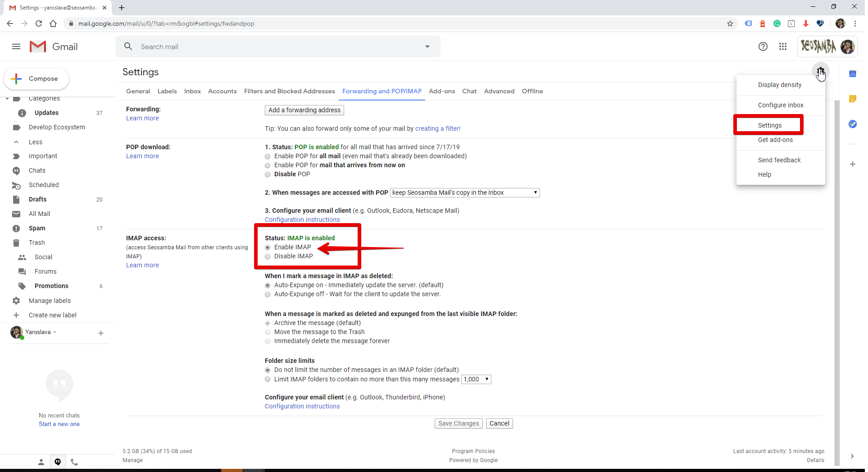
Task: Select Enable POP for all mail
Action: (x=268, y=156)
